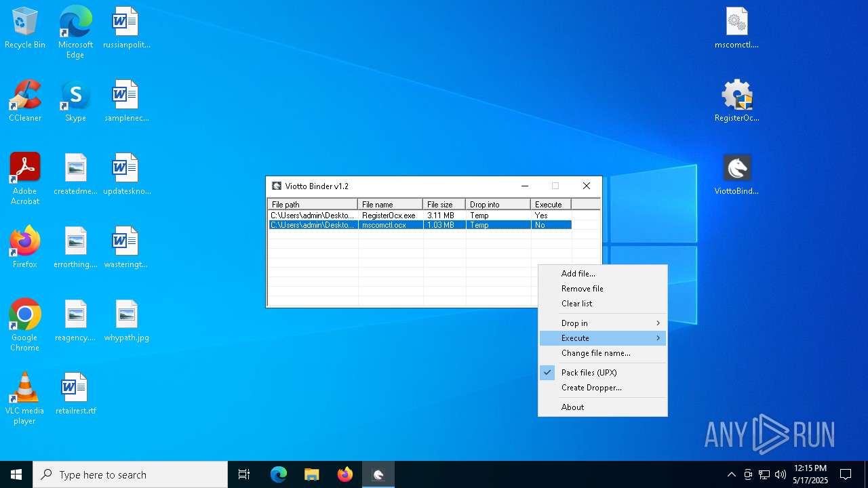This screenshot has width=868, height=488.
Task: Open Task View on the taskbar
Action: 244,474
